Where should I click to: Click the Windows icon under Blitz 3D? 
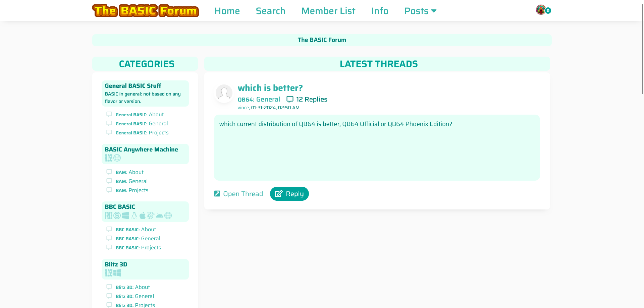(117, 273)
